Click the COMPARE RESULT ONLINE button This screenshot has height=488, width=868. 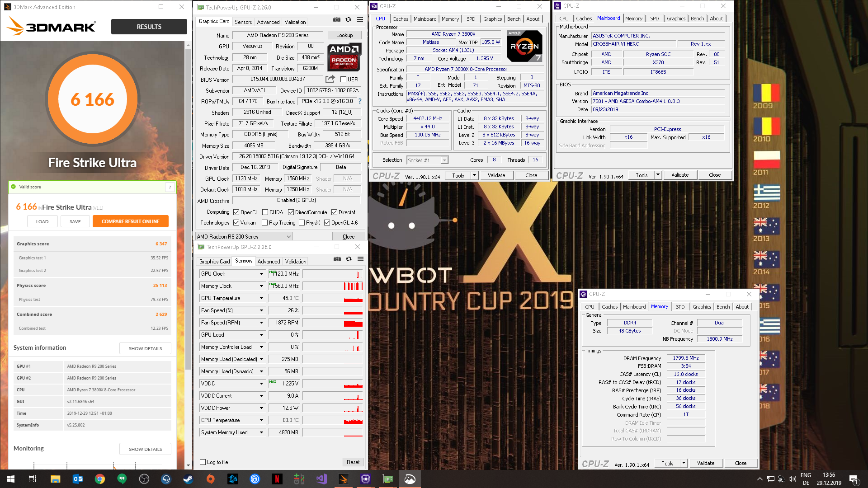click(x=130, y=221)
